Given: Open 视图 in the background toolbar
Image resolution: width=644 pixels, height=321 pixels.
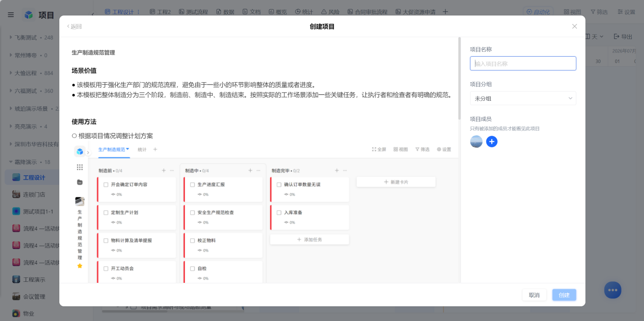Looking at the screenshot, I should coord(573,12).
